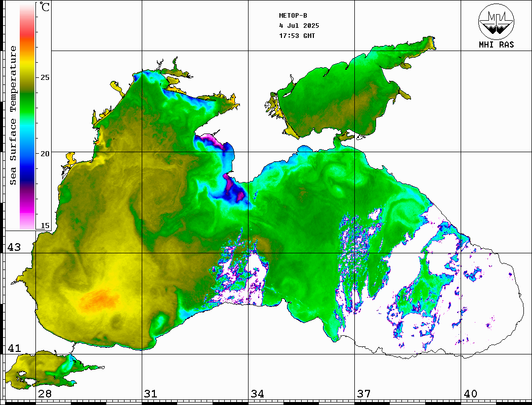Viewport: 532px width, 405px height.
Task: Click longitude label 37
Action: coord(364,394)
